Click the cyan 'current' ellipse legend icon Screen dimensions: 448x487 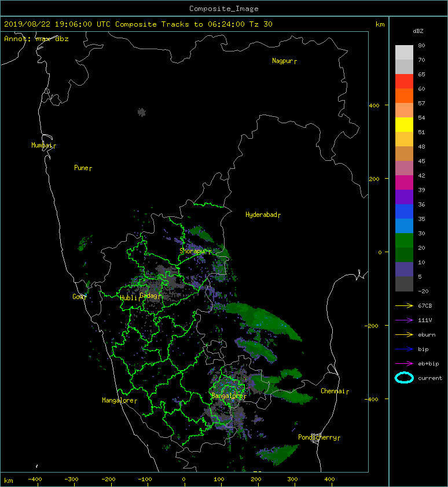point(404,378)
